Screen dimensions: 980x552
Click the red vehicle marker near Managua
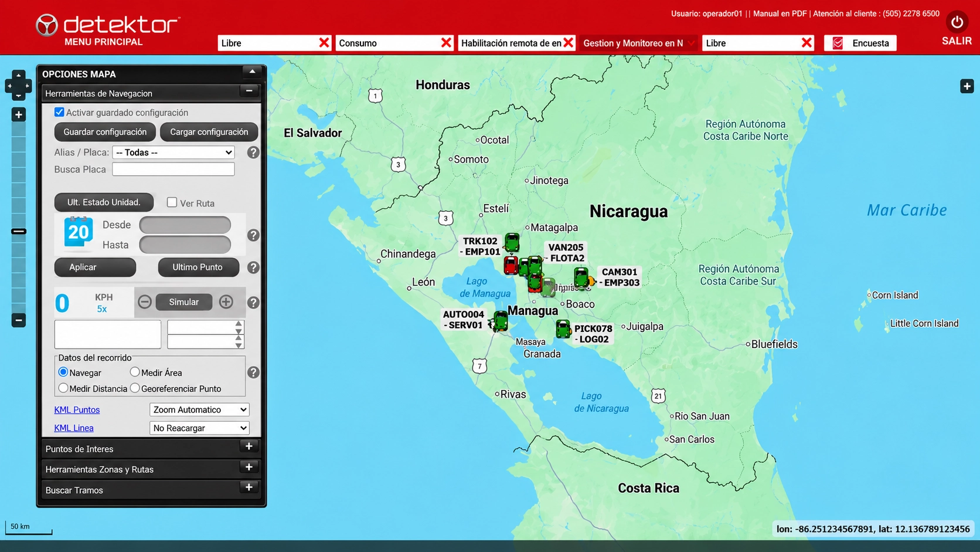[x=511, y=265]
